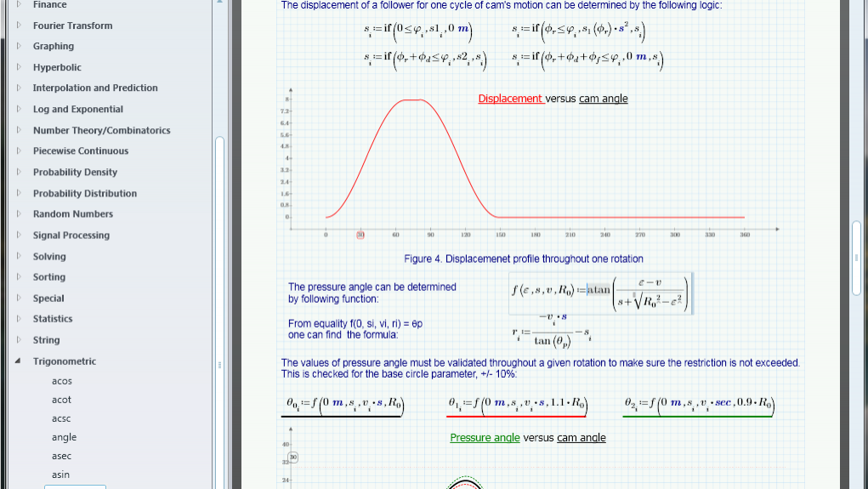Viewport: 868px width, 489px height.
Task: Click the green Pressure angle legend label
Action: click(485, 438)
